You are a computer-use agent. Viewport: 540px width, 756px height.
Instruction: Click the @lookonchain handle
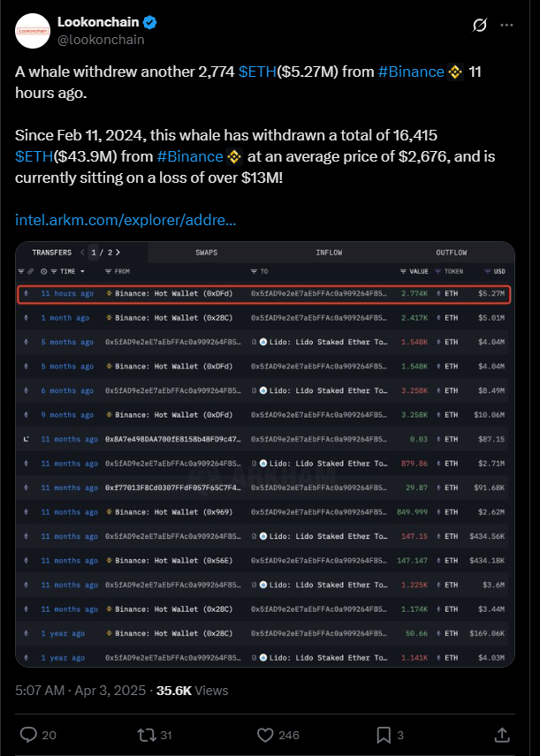(x=101, y=40)
